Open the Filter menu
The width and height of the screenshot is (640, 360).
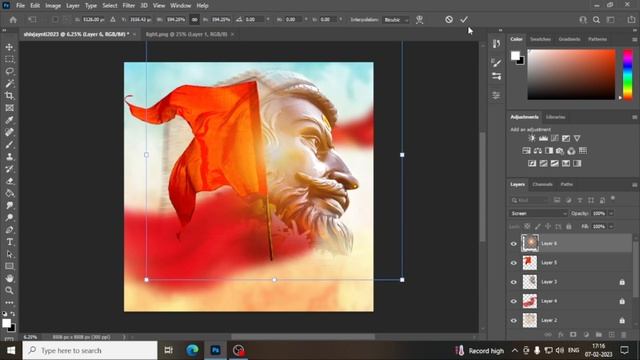tap(129, 6)
